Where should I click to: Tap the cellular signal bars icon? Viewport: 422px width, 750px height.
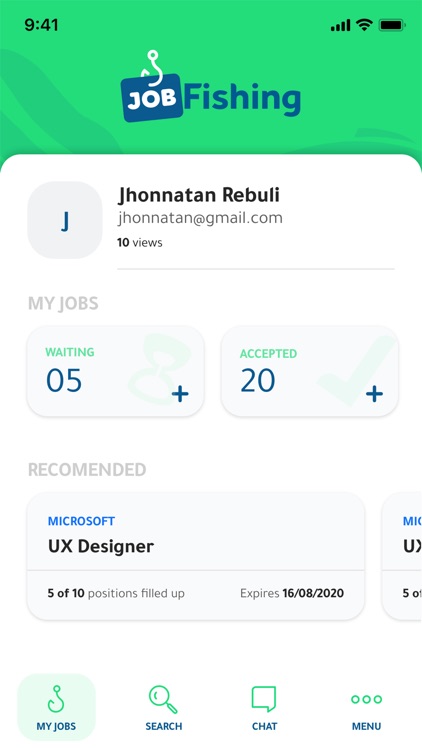(x=341, y=25)
